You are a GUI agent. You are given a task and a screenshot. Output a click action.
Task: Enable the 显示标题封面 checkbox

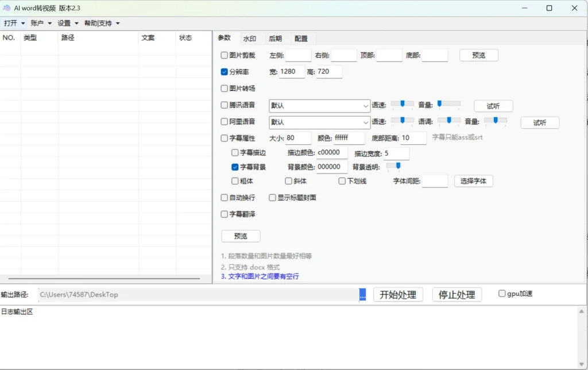tap(273, 198)
